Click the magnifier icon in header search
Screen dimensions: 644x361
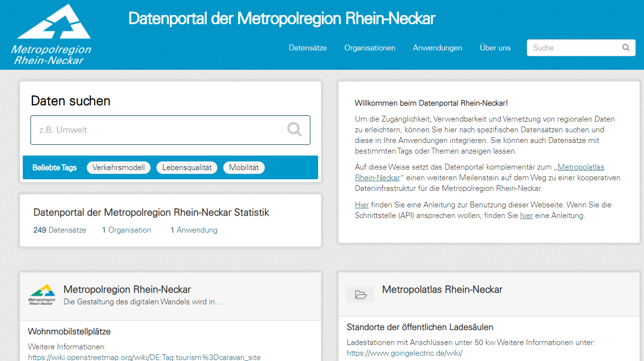click(x=626, y=47)
